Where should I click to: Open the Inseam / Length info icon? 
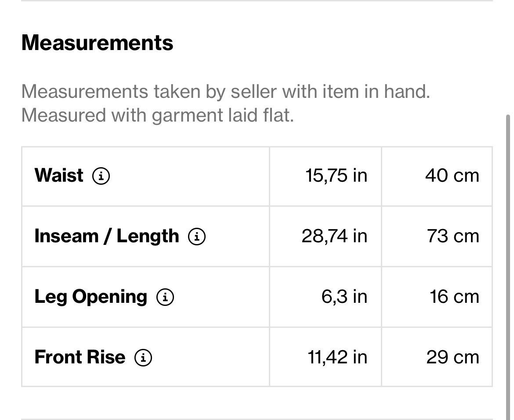197,237
